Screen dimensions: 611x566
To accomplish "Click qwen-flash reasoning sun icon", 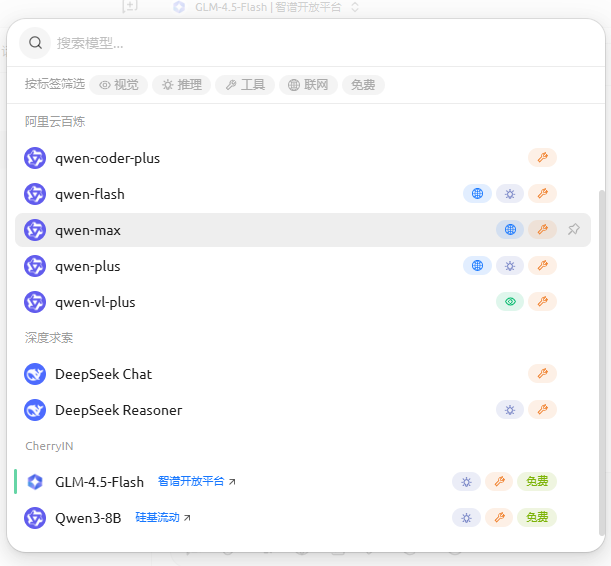I will coord(510,194).
